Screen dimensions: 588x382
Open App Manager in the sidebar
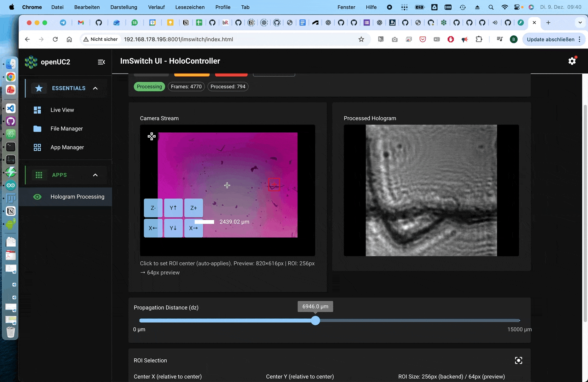[67, 147]
